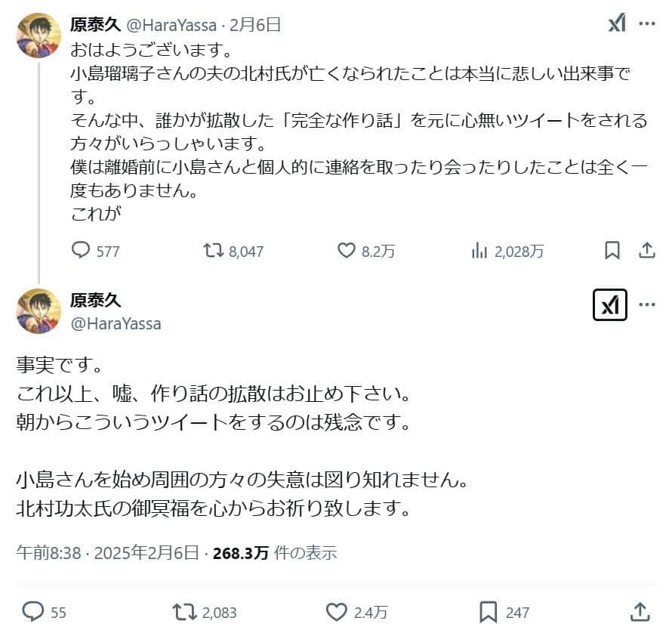Open Grok on the first tweet
This screenshot has height=624, width=672.
click(x=615, y=23)
